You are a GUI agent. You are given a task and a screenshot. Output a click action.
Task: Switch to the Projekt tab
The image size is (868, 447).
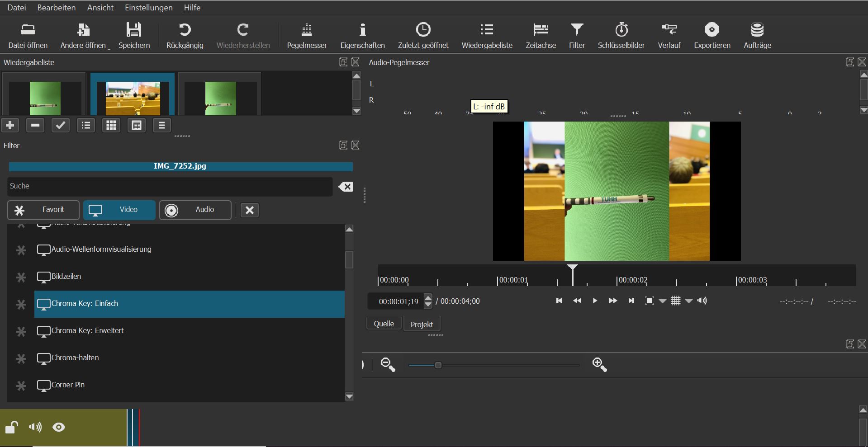422,324
